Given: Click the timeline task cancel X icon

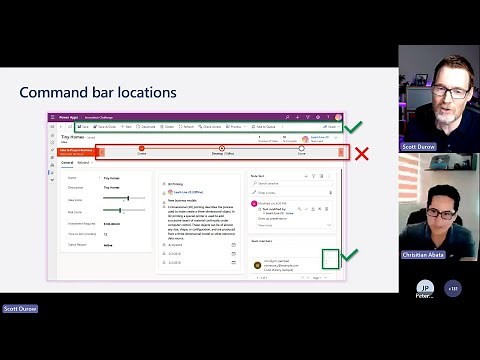Looking at the screenshot, I should pyautogui.click(x=320, y=209).
